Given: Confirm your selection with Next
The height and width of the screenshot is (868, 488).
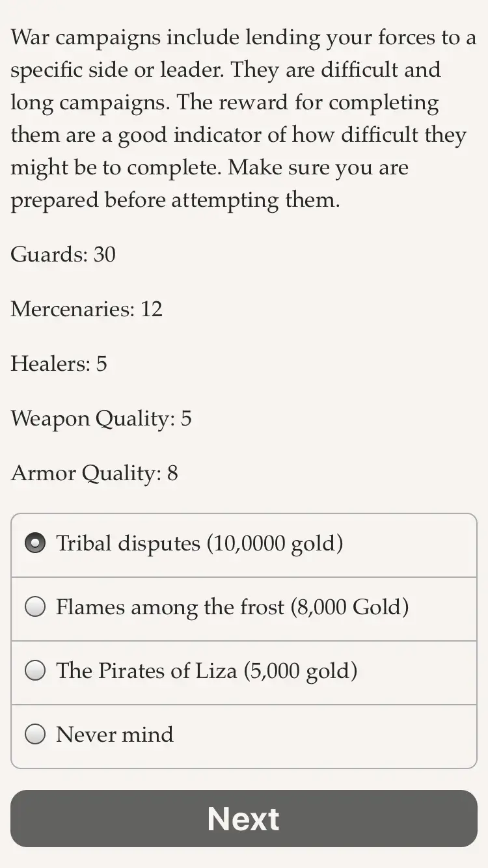Looking at the screenshot, I should click(244, 819).
